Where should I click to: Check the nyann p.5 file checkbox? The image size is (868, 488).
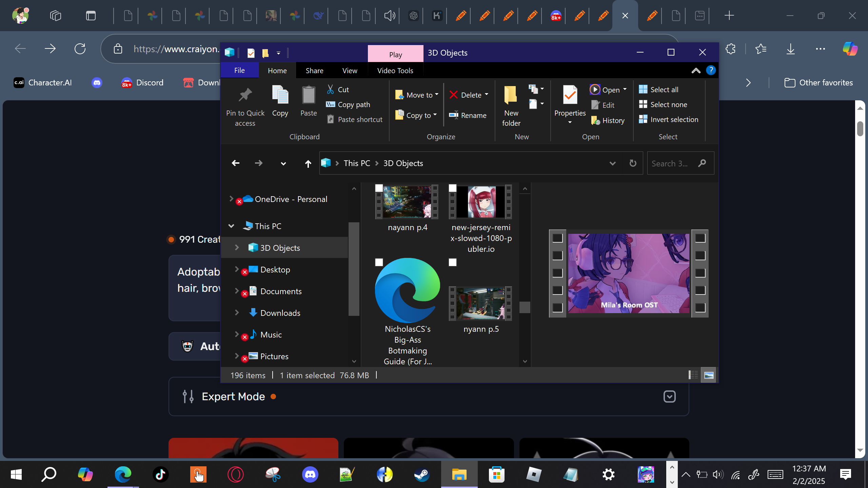pos(453,262)
